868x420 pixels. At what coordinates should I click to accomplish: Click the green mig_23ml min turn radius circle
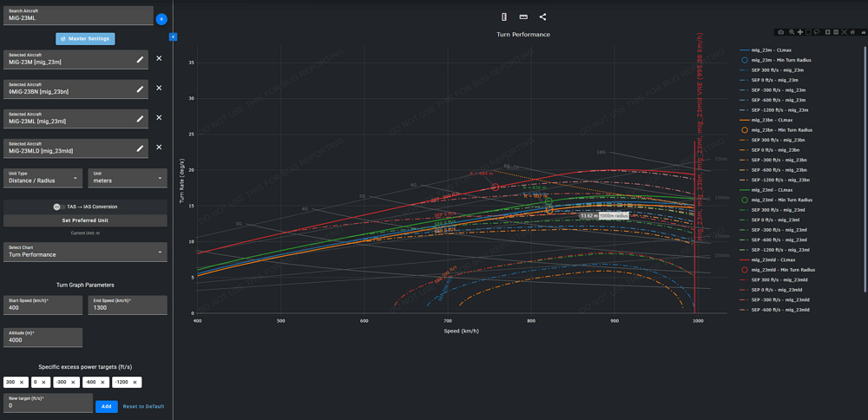549,201
